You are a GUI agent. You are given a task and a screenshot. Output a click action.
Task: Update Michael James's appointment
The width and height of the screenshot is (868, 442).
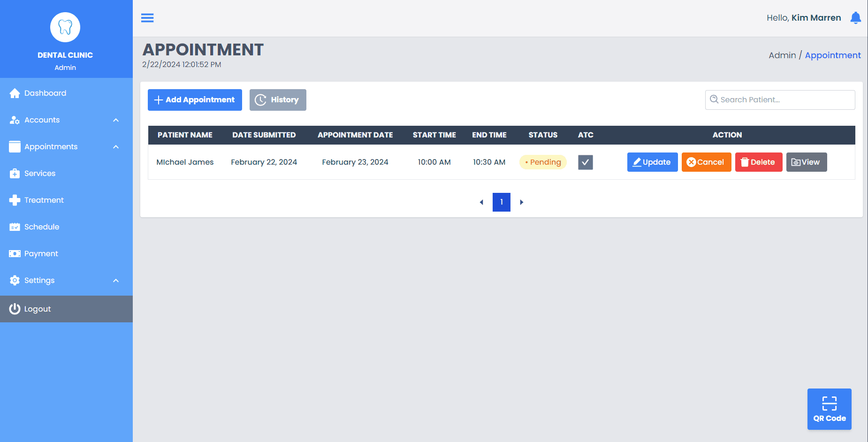pyautogui.click(x=652, y=162)
